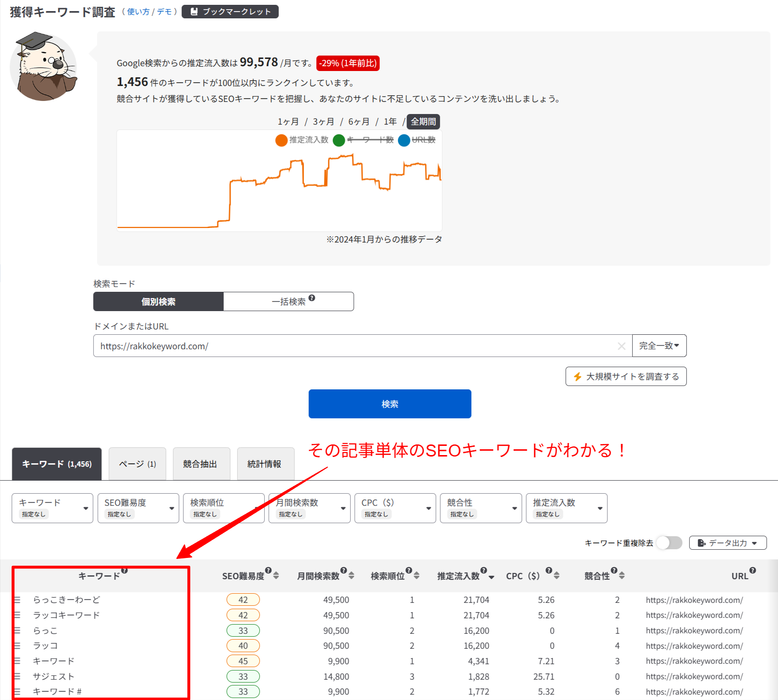Open URL link in らっこきーわーど row
Viewport: 778px width, 700px height.
(694, 600)
